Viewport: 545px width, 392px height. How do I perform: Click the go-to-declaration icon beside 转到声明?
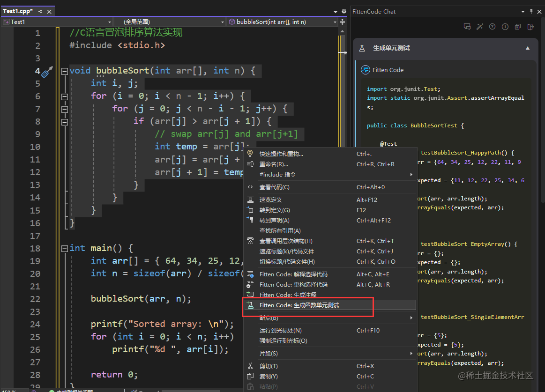coord(250,220)
